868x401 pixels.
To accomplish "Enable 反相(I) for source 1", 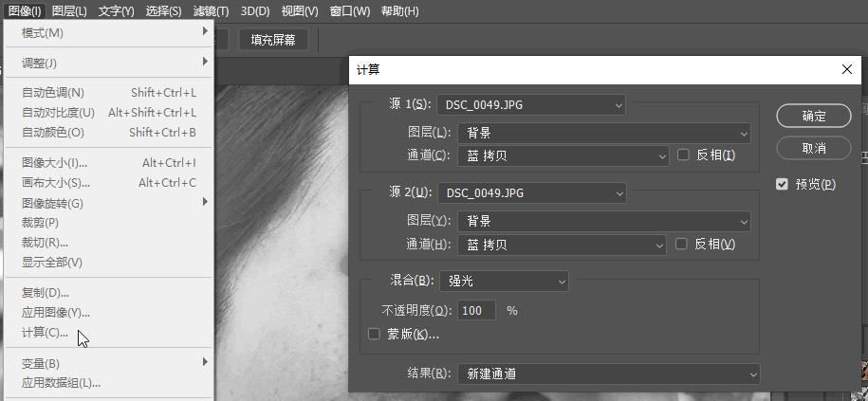I will tap(683, 155).
